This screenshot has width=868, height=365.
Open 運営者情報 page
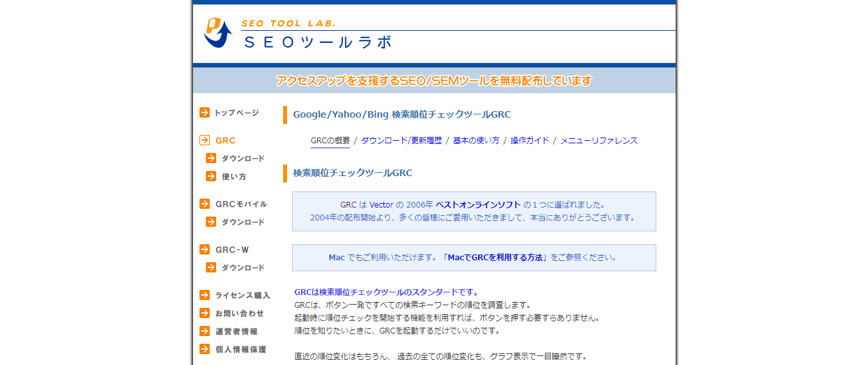(x=237, y=331)
